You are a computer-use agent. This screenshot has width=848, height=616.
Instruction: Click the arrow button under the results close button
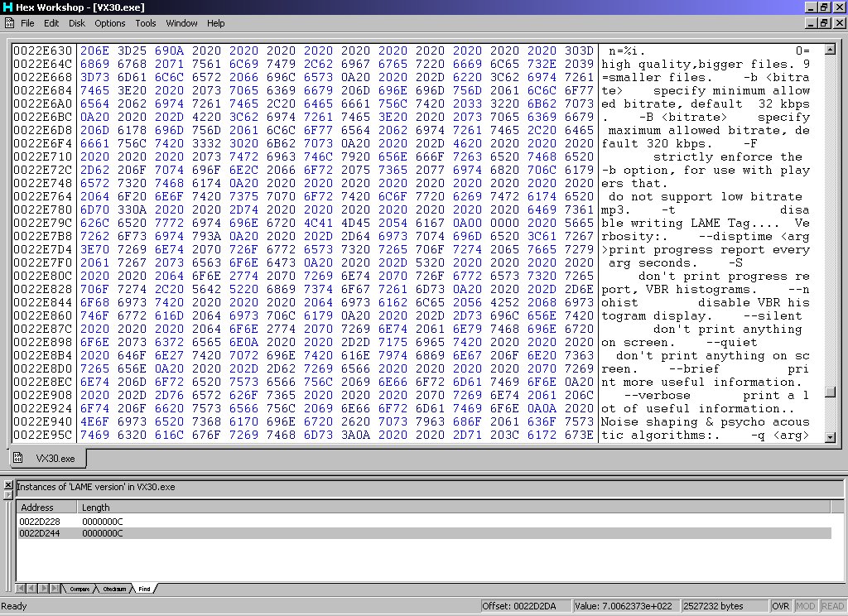(x=8, y=494)
